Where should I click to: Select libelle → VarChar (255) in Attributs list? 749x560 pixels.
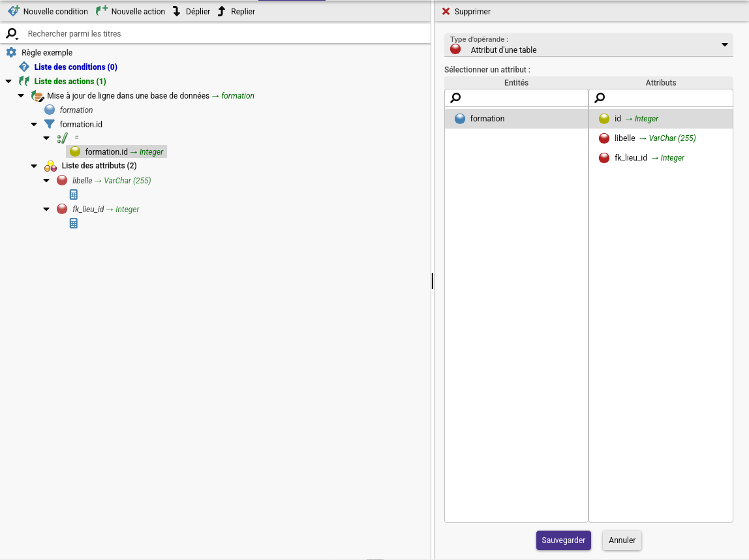point(655,138)
